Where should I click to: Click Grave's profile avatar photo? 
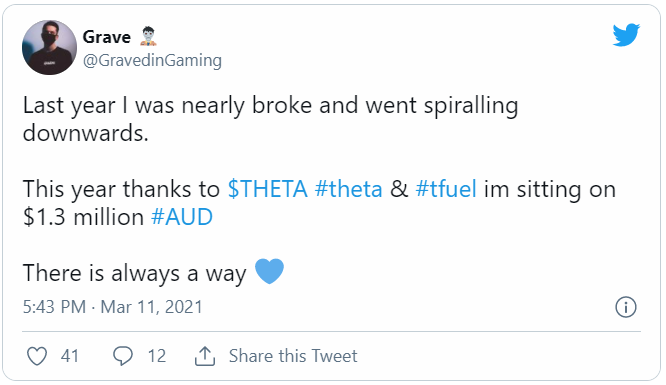point(49,47)
